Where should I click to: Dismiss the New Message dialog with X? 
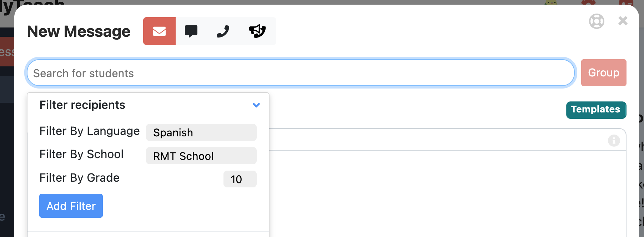[623, 21]
